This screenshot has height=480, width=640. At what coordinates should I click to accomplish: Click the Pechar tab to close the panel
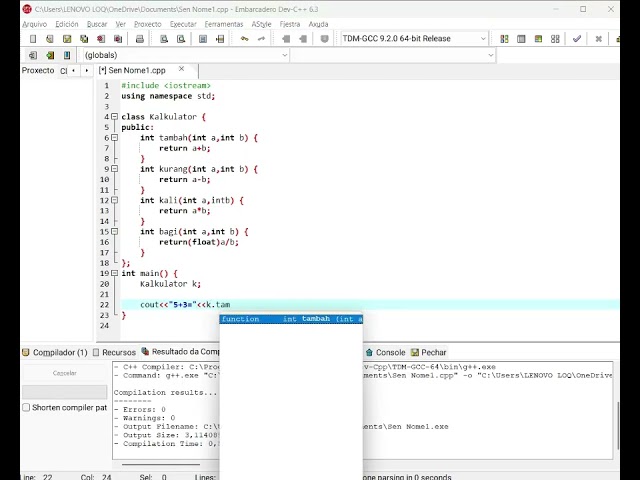click(x=429, y=352)
